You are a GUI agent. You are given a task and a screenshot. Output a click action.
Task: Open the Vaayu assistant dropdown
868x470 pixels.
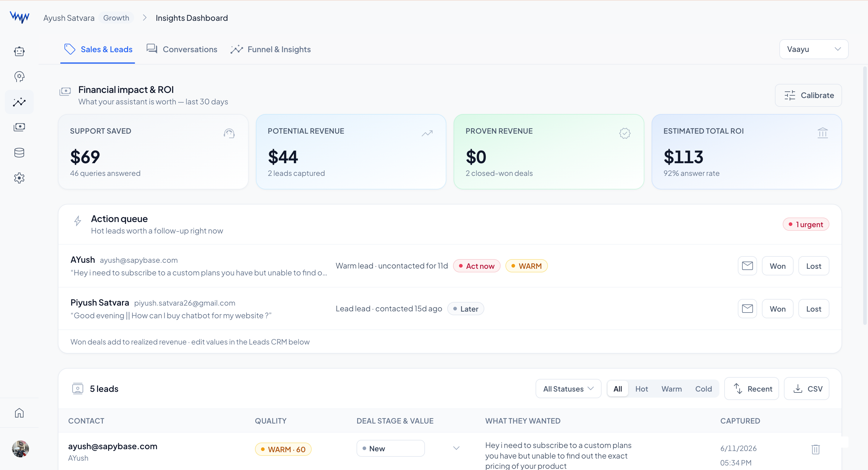pos(813,49)
